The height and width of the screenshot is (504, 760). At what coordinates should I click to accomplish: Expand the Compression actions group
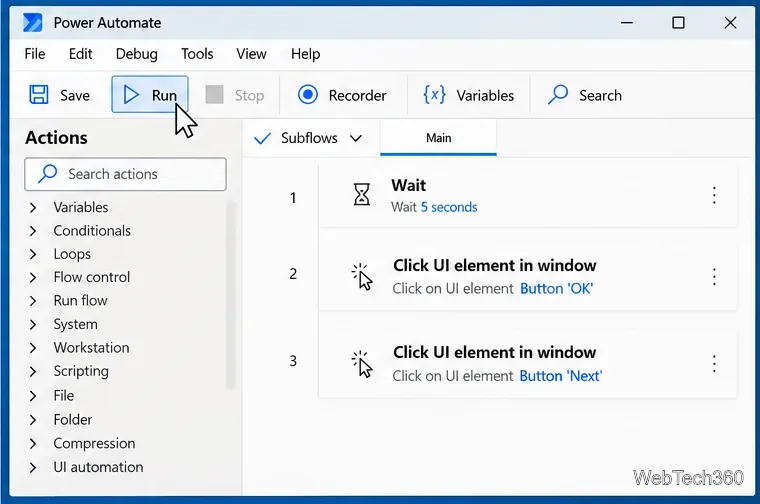click(x=33, y=443)
